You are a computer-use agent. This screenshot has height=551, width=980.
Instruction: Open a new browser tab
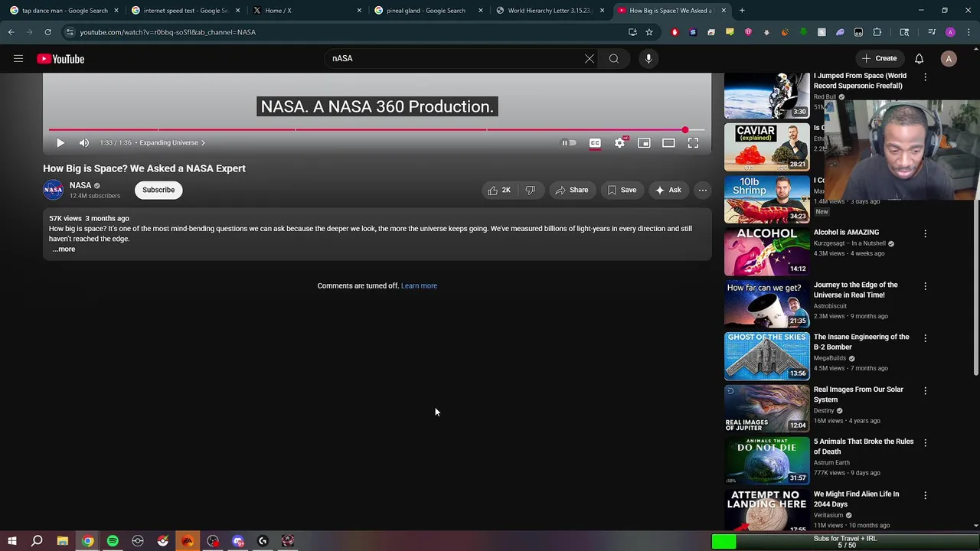(x=742, y=11)
